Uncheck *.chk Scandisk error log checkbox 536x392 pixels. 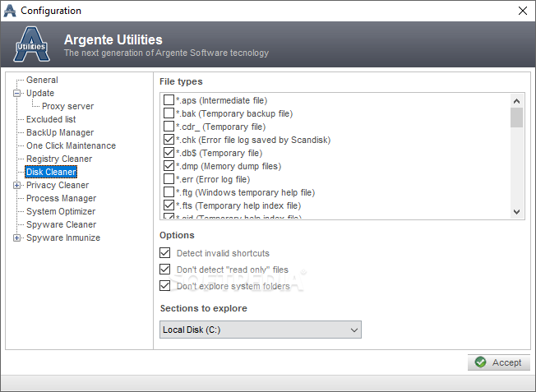click(x=169, y=140)
